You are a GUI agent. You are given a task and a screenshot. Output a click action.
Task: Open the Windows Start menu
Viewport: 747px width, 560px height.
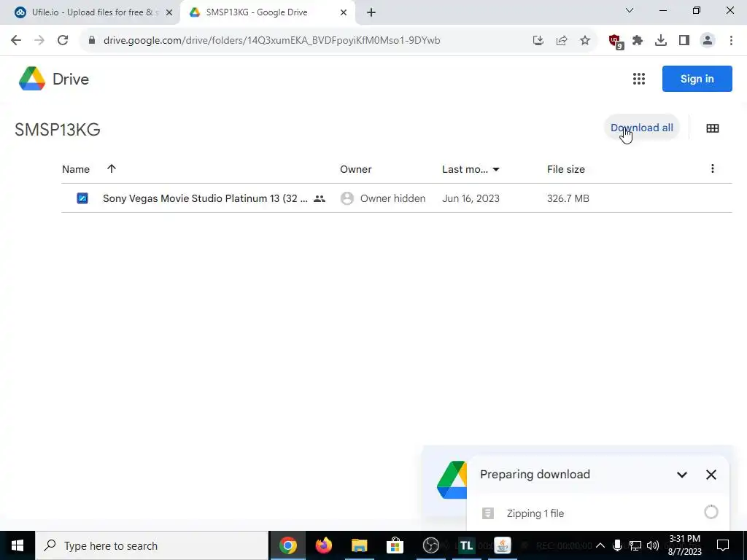click(18, 545)
